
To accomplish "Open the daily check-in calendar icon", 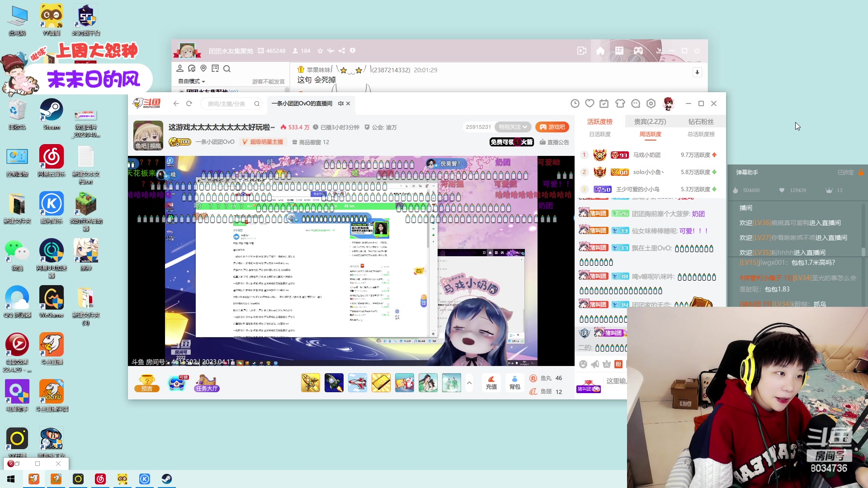I will pyautogui.click(x=604, y=103).
